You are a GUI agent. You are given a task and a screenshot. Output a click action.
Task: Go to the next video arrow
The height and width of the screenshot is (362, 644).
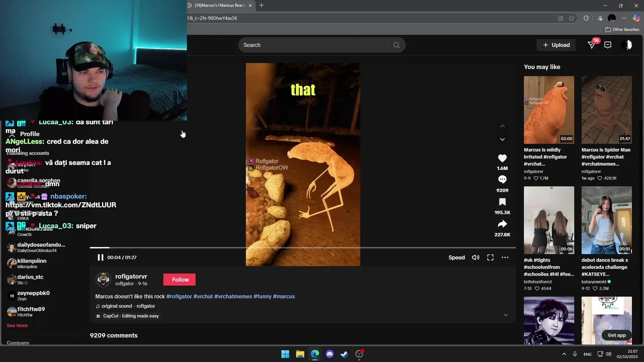point(502,139)
